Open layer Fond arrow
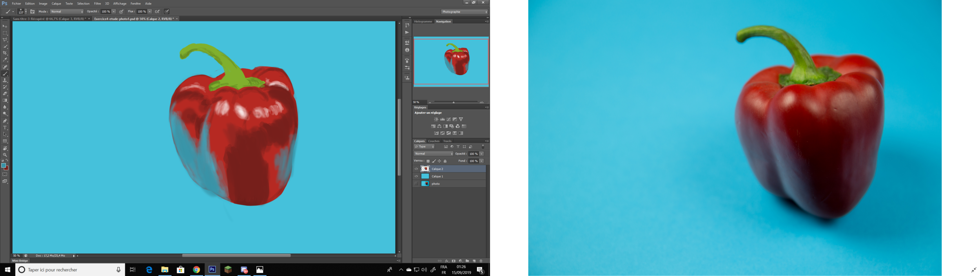 point(482,161)
